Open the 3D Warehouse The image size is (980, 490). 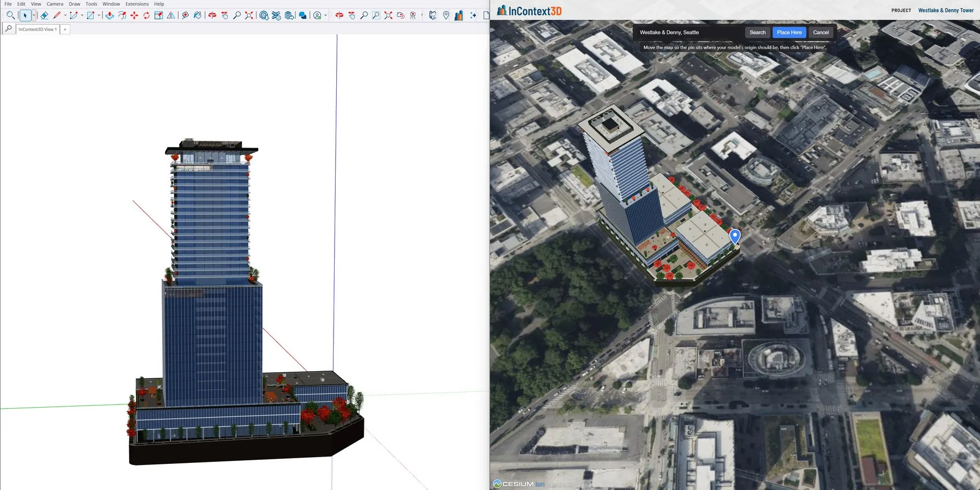point(264,16)
